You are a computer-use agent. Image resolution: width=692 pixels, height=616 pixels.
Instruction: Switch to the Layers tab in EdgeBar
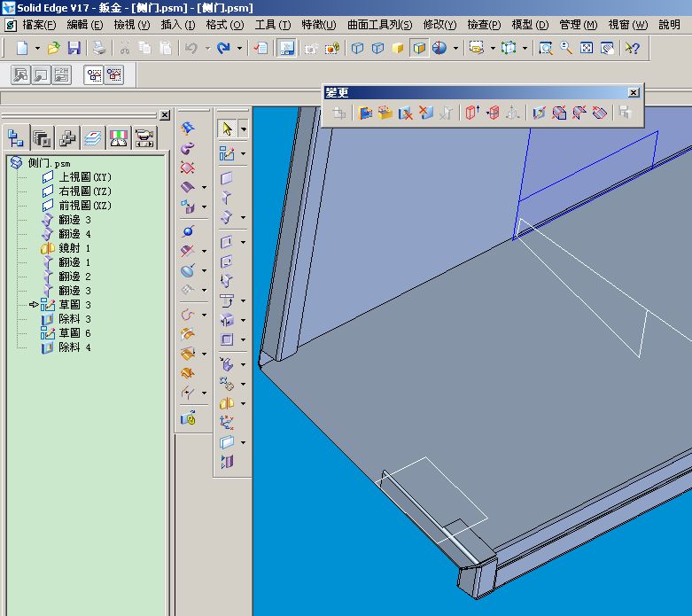[93, 138]
